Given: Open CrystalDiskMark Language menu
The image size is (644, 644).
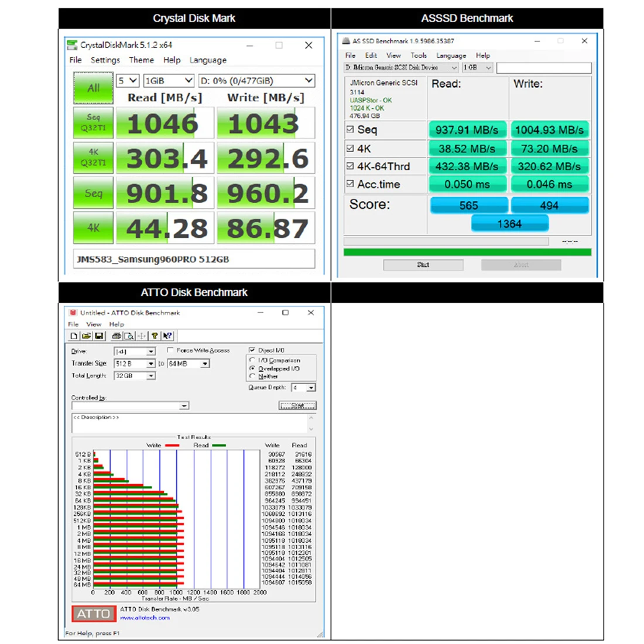Looking at the screenshot, I should [208, 60].
